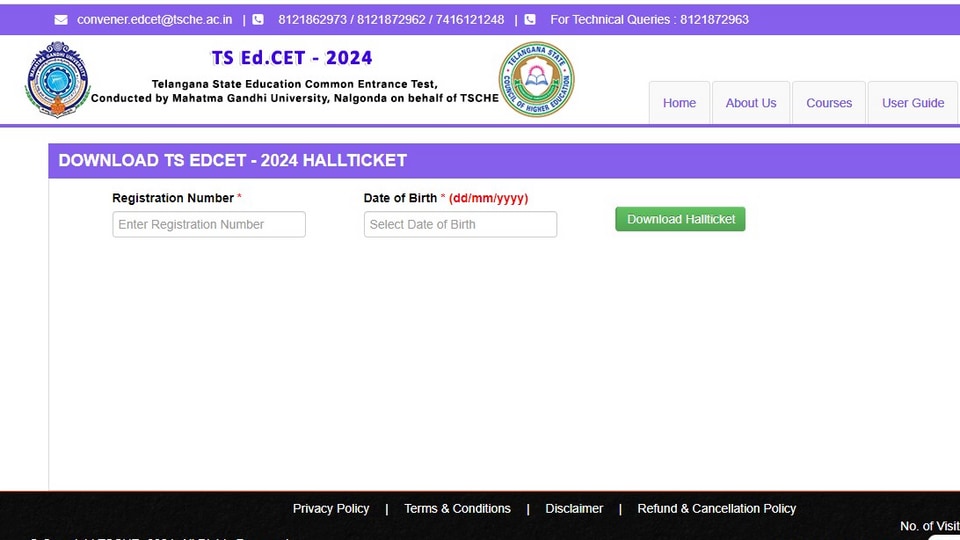Viewport: 960px width, 540px height.
Task: Click the phone icon before 8121862973
Action: [258, 20]
